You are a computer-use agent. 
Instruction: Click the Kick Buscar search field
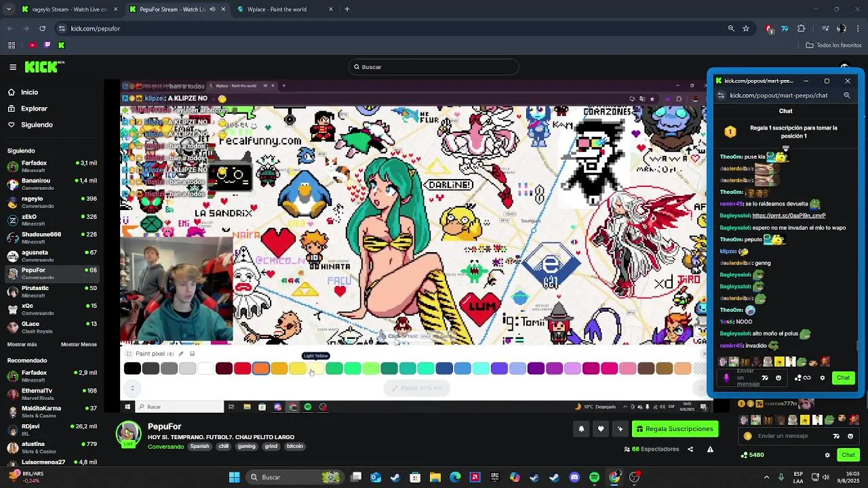(x=434, y=67)
